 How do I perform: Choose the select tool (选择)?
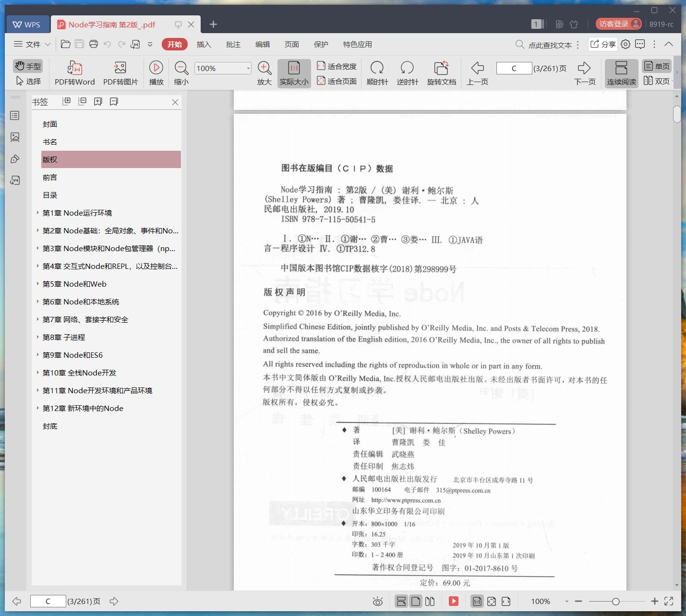click(28, 81)
